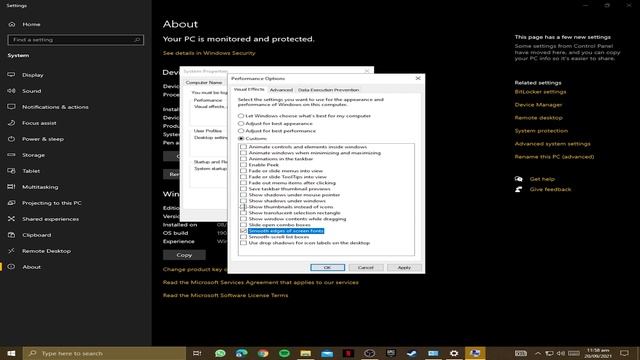Click the Find a setting search box
The width and height of the screenshot is (640, 360).
[x=76, y=40]
